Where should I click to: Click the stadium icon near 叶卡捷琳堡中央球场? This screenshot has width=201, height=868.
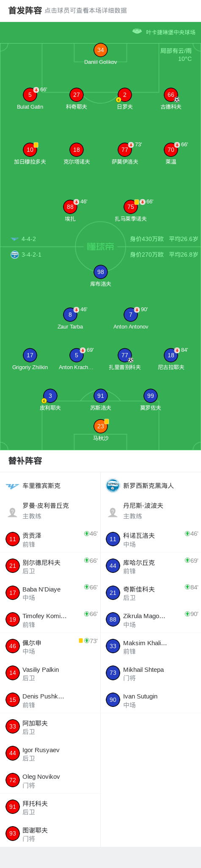pos(137,31)
